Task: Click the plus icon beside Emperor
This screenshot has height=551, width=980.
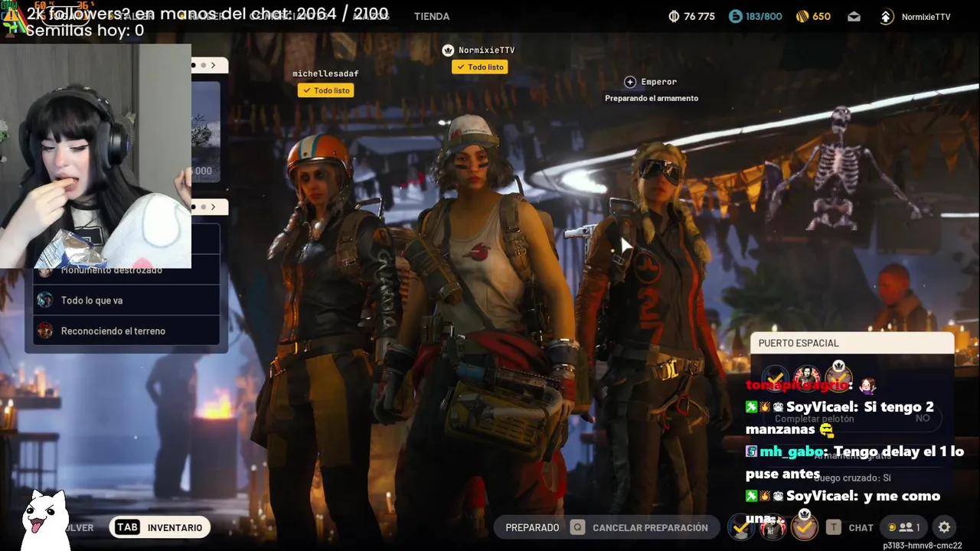Action: tap(630, 82)
